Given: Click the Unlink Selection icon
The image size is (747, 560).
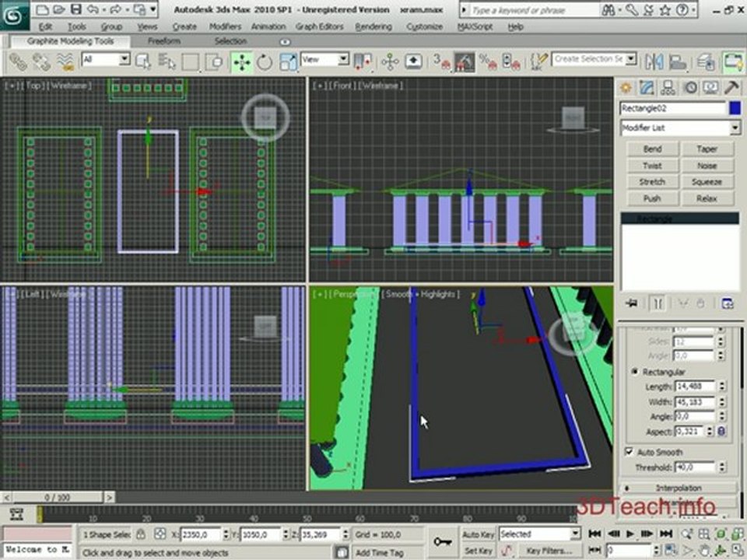Looking at the screenshot, I should (41, 62).
